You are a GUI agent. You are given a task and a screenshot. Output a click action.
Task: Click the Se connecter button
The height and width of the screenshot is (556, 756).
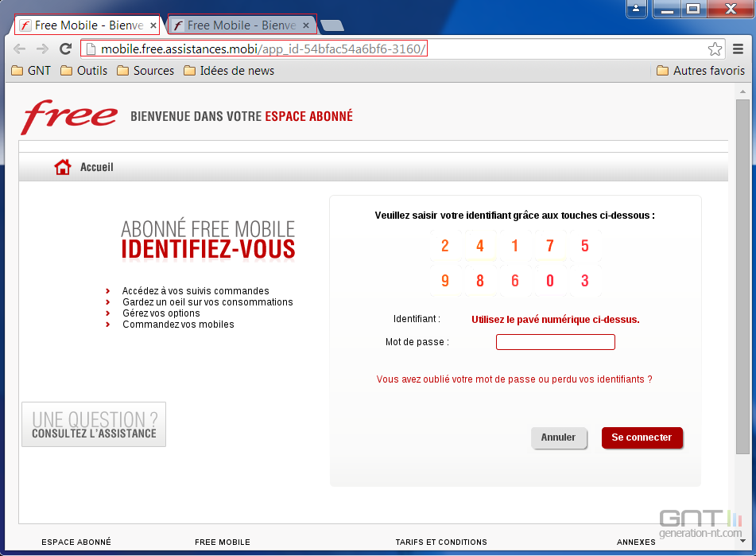pos(642,437)
